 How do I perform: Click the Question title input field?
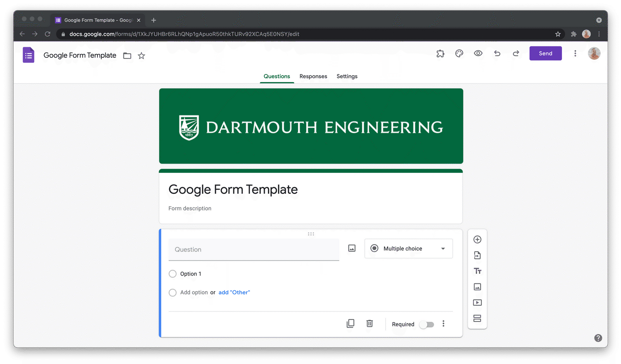point(254,250)
